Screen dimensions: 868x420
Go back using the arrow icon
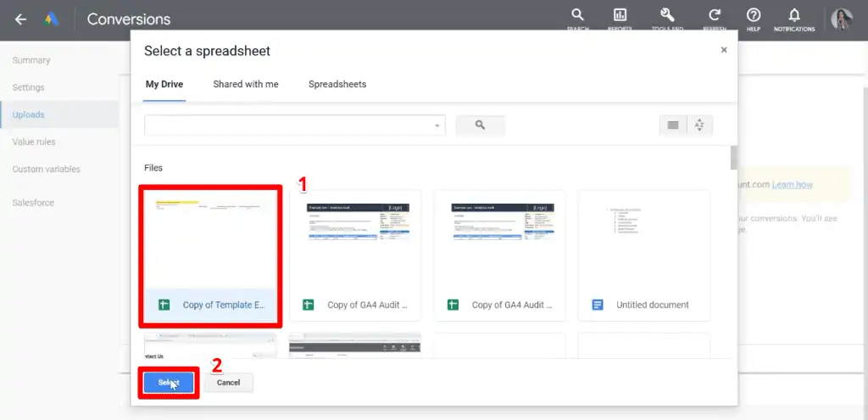click(x=20, y=20)
